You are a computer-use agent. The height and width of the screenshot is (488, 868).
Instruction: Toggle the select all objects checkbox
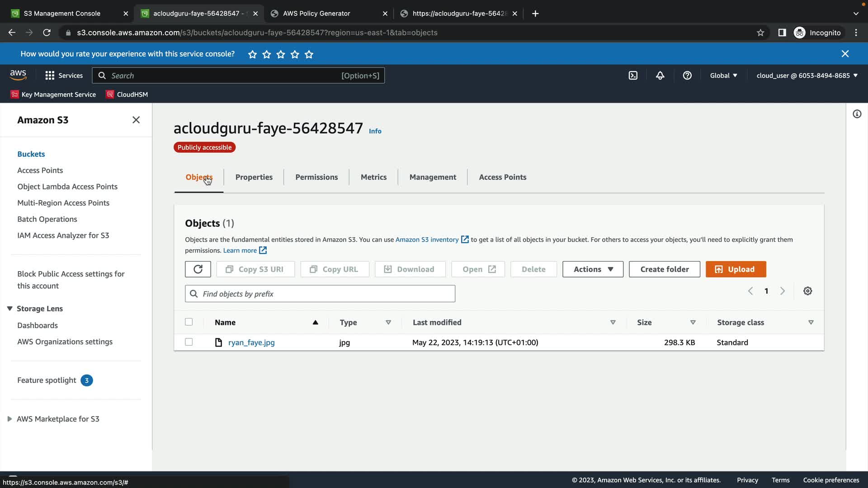pyautogui.click(x=189, y=322)
